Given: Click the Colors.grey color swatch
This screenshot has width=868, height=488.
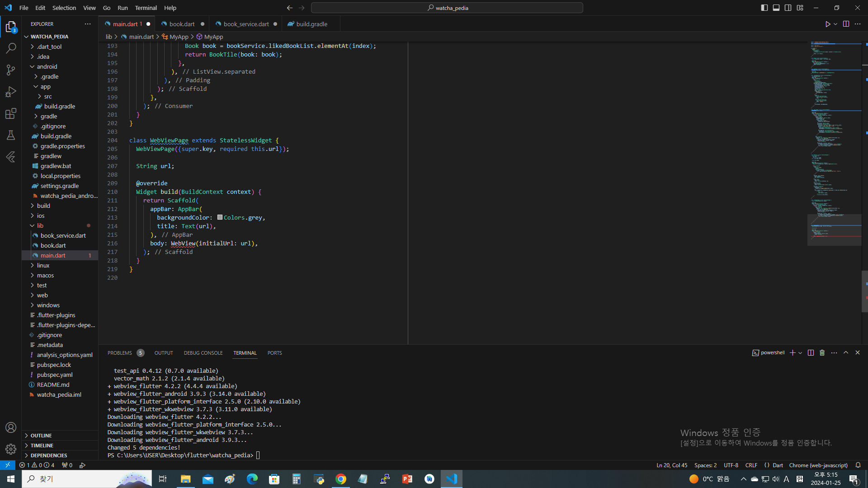Looking at the screenshot, I should (220, 217).
